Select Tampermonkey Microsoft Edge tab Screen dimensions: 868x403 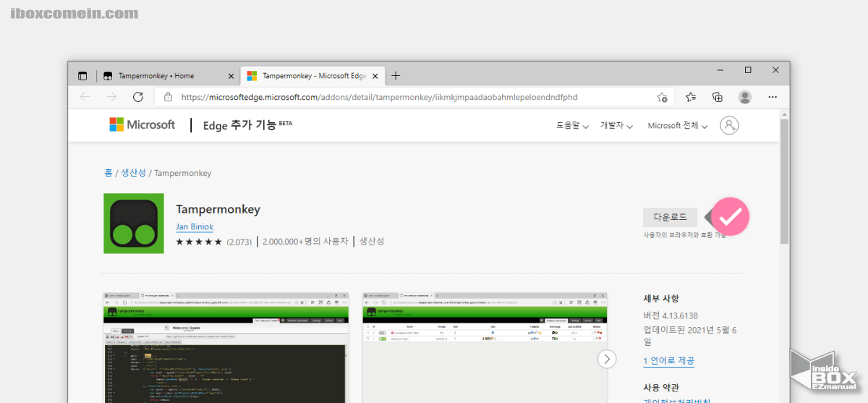point(313,75)
